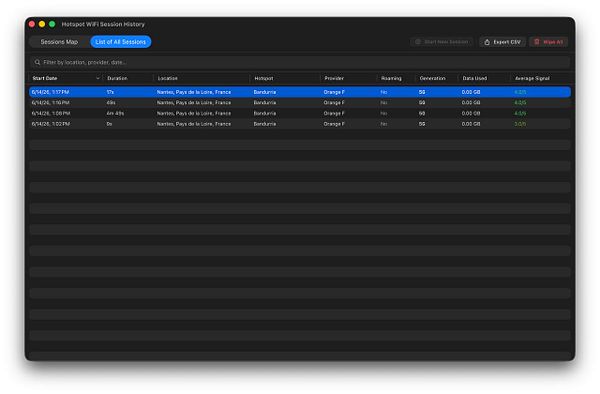600x394 pixels.
Task: Click the magnifier icon in the filter field
Action: 37,62
